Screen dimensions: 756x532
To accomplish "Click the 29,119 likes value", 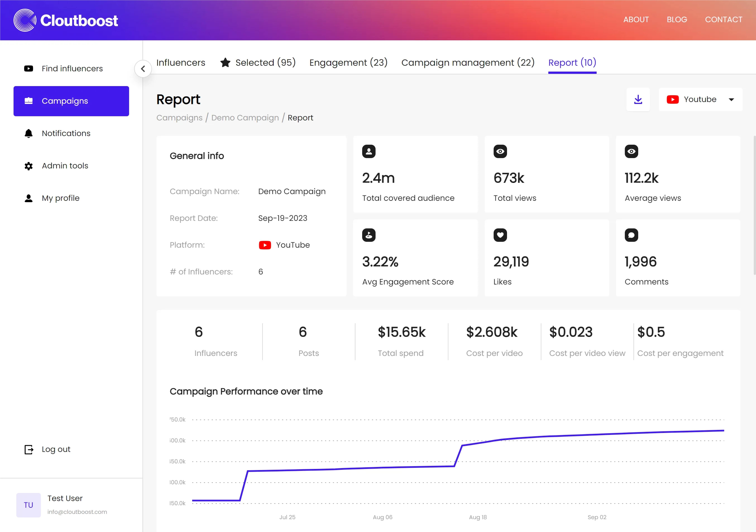I will point(511,262).
